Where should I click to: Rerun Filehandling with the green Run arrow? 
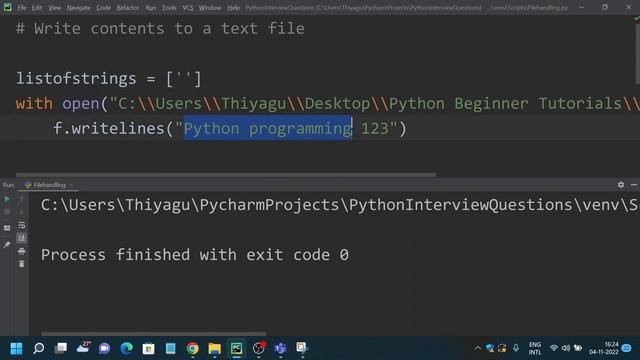pyautogui.click(x=7, y=199)
